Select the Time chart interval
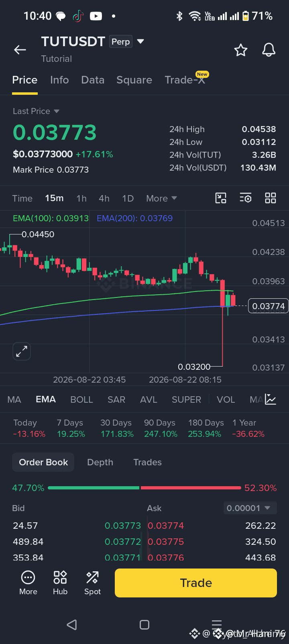The height and width of the screenshot is (644, 289). (22, 198)
